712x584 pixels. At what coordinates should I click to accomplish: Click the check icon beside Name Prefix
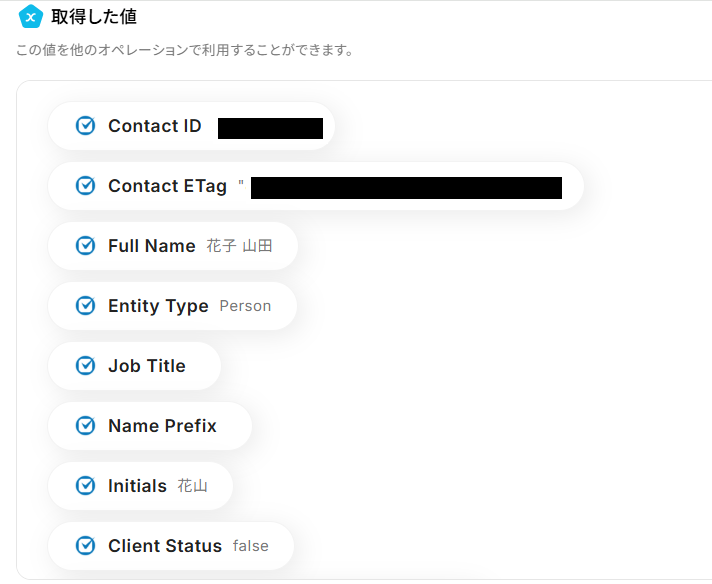click(86, 426)
